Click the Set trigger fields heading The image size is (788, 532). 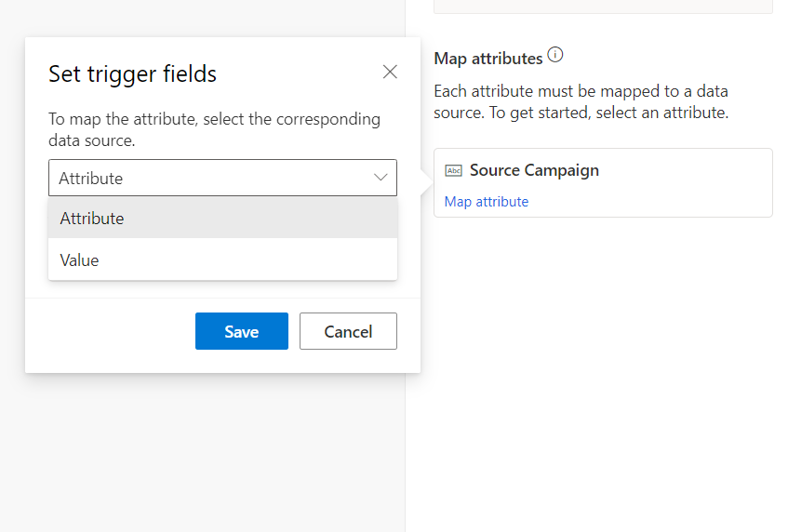(132, 74)
